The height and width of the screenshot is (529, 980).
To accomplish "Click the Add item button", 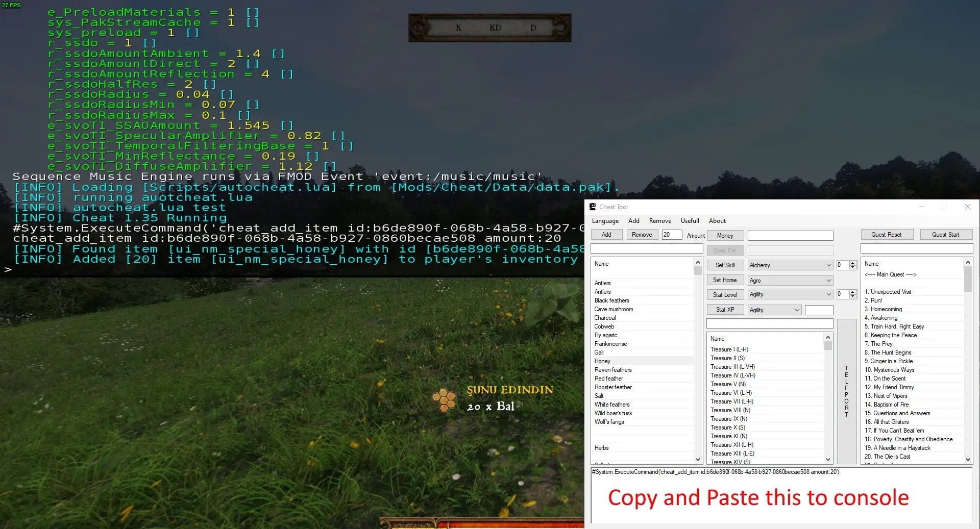I will click(606, 235).
